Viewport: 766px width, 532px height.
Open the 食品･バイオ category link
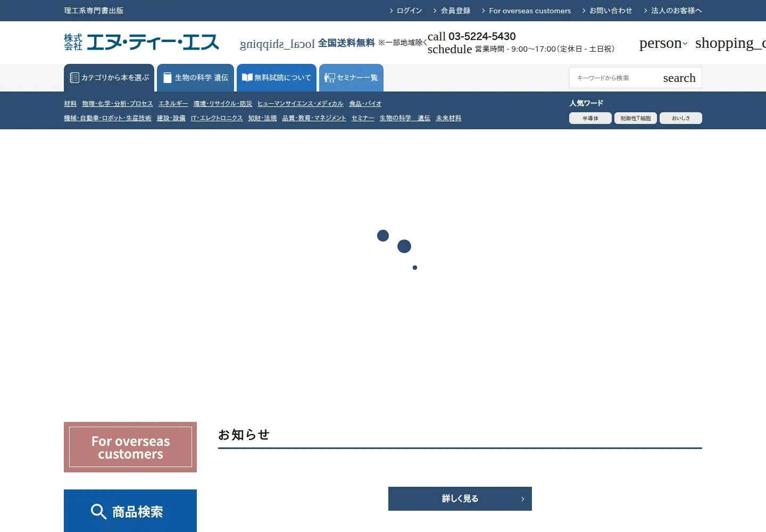pyautogui.click(x=365, y=104)
